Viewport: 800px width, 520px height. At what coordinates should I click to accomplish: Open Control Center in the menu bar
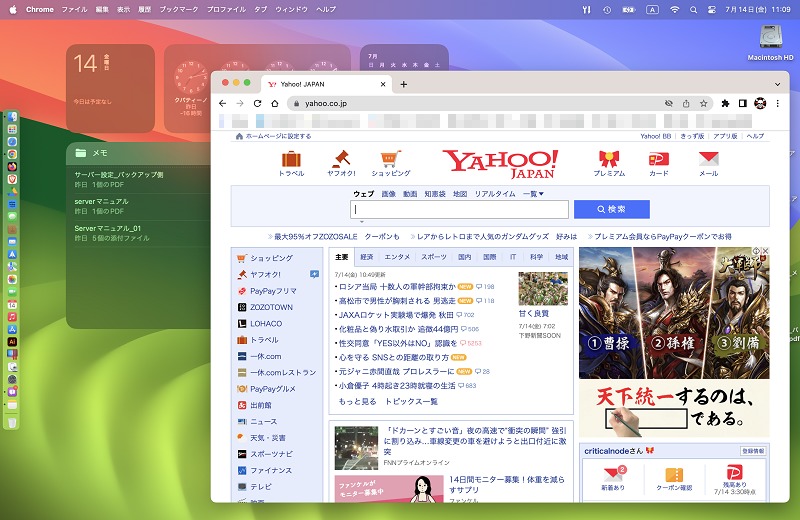[x=712, y=9]
